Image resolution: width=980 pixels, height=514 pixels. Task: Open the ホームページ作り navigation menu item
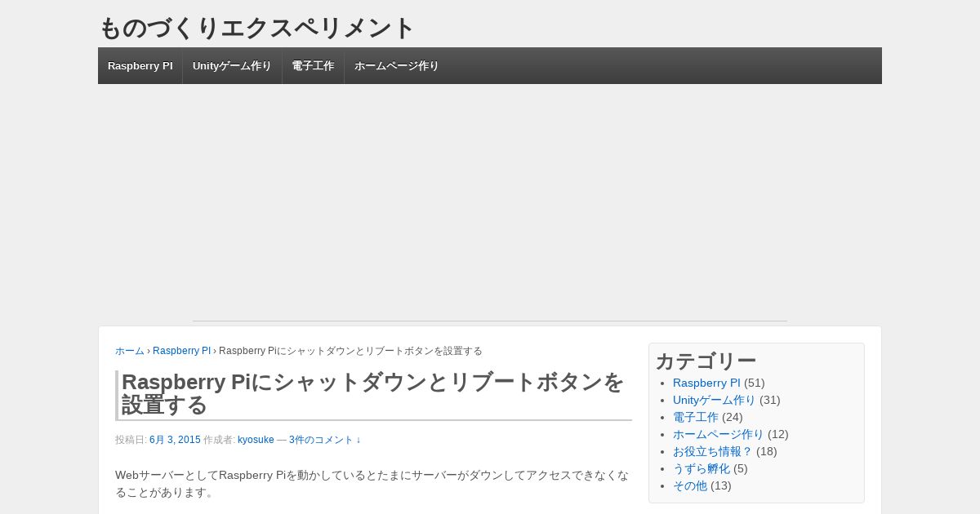397,66
